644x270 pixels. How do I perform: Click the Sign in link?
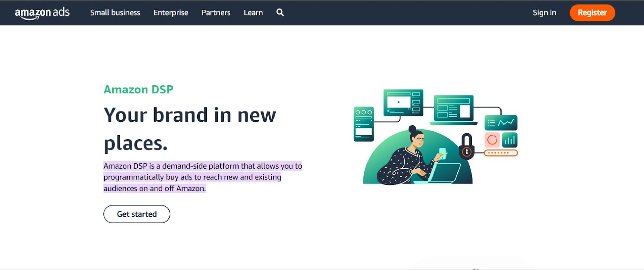pyautogui.click(x=544, y=12)
